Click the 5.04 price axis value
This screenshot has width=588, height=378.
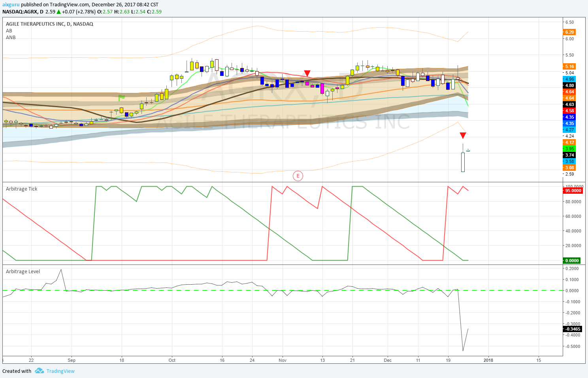pyautogui.click(x=569, y=73)
